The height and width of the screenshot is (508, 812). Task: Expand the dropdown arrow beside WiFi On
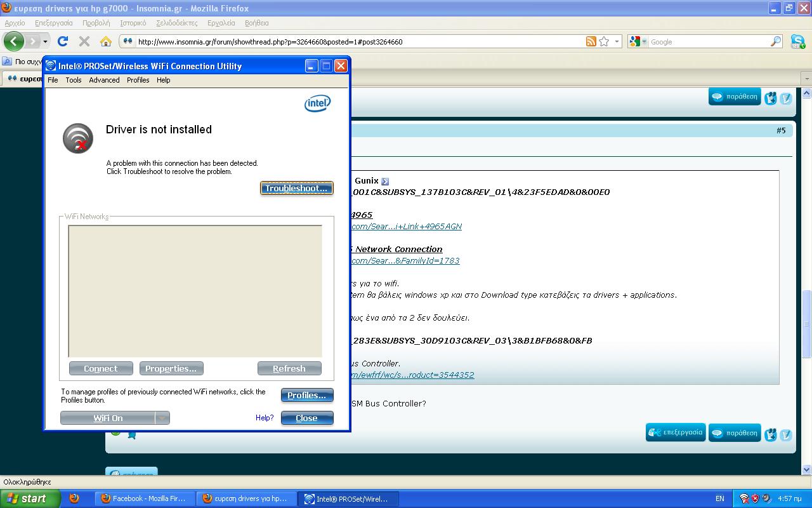coord(162,418)
